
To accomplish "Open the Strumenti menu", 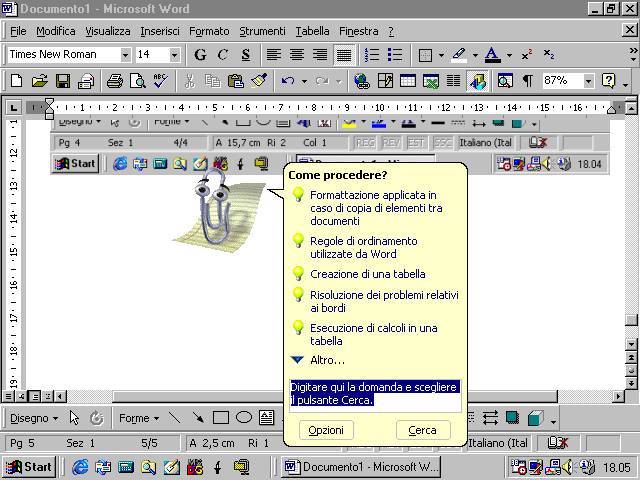I will pyautogui.click(x=262, y=31).
